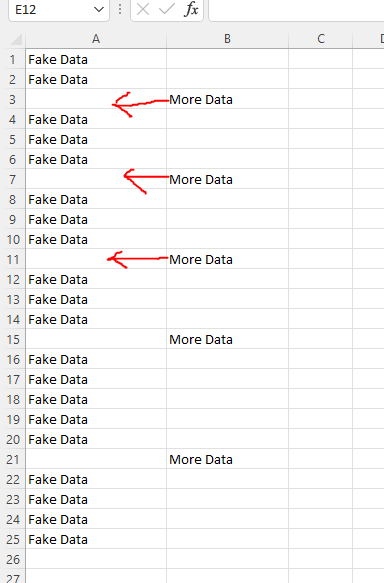
Task: Click empty cell C12
Action: tap(320, 280)
